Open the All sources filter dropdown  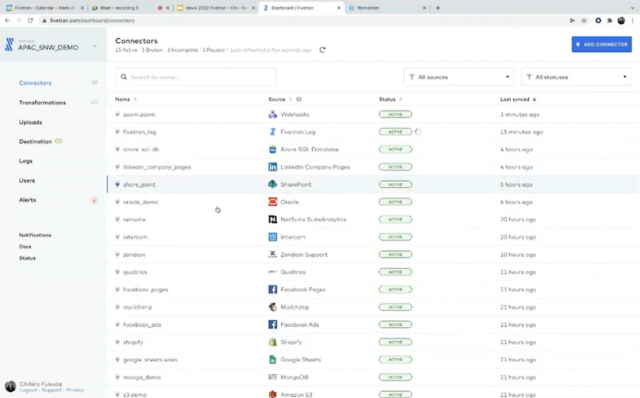(459, 77)
